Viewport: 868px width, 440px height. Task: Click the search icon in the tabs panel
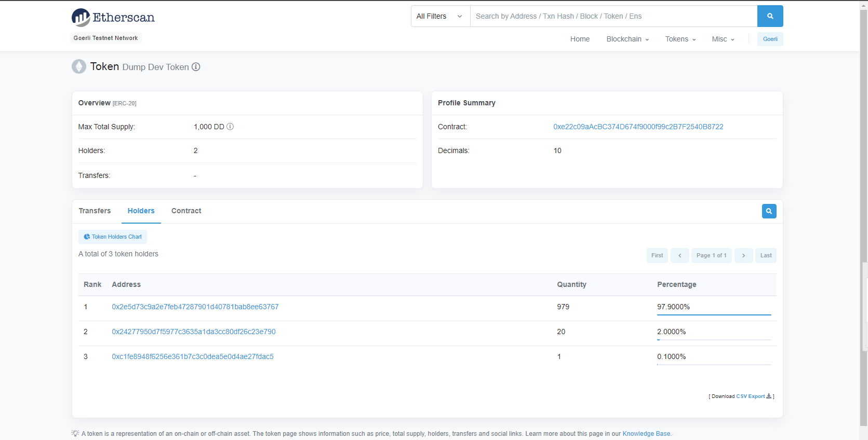coord(769,211)
